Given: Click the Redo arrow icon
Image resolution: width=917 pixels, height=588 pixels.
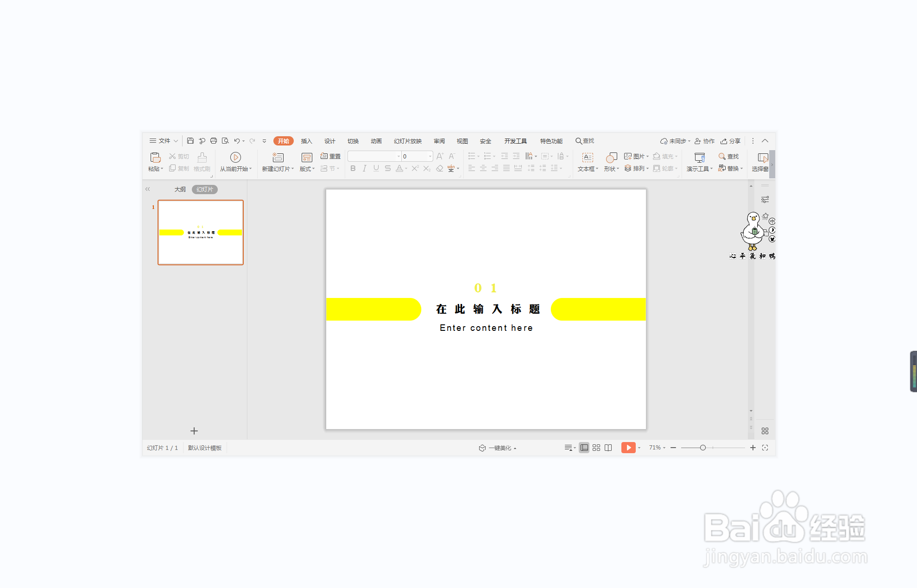Looking at the screenshot, I should tap(253, 141).
